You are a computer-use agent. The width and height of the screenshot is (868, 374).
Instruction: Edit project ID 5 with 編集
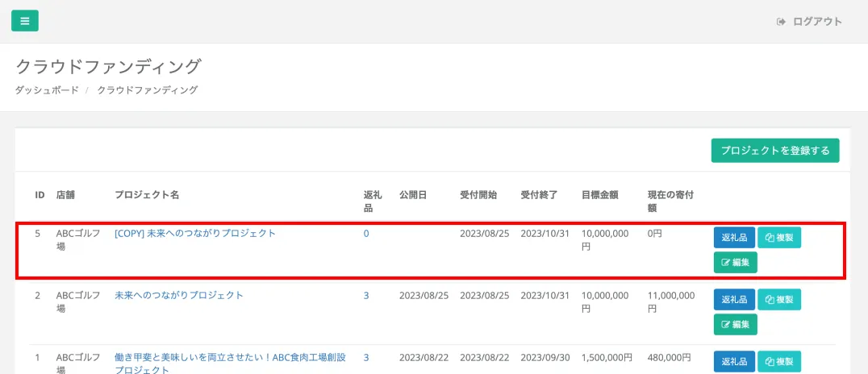click(x=735, y=263)
